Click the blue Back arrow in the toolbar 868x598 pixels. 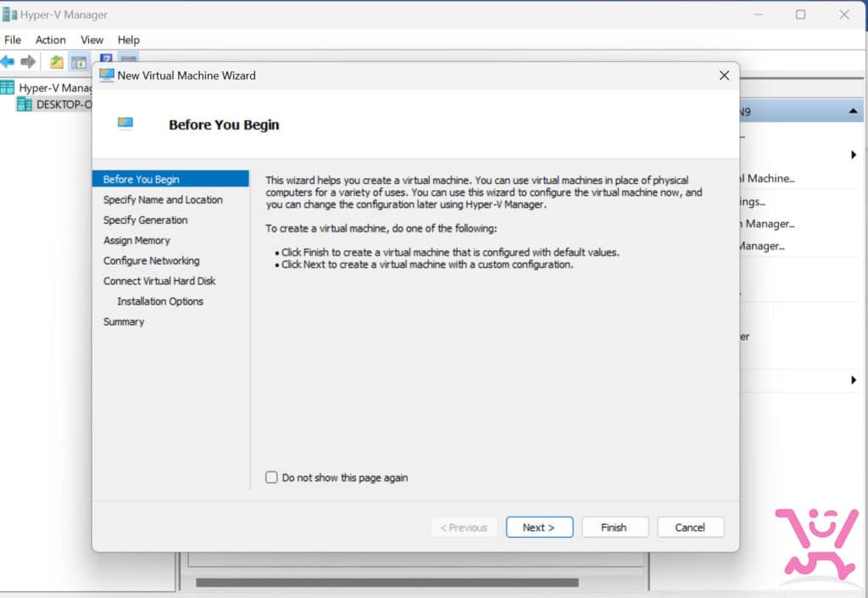7,61
